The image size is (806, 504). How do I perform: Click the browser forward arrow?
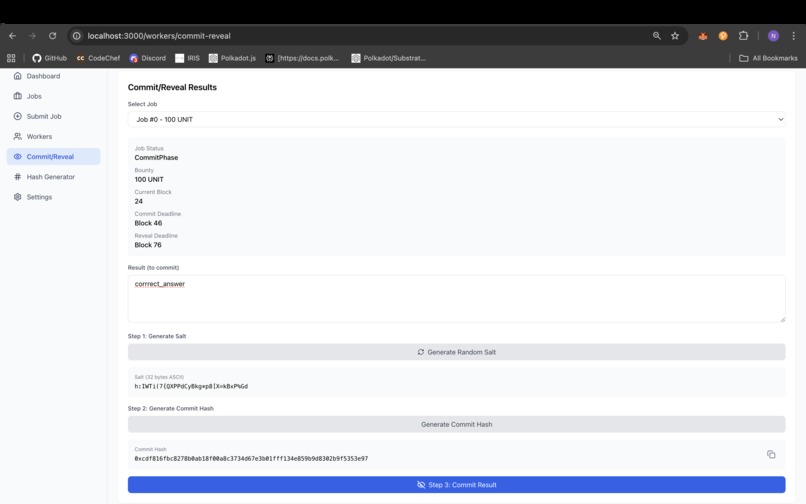point(32,36)
